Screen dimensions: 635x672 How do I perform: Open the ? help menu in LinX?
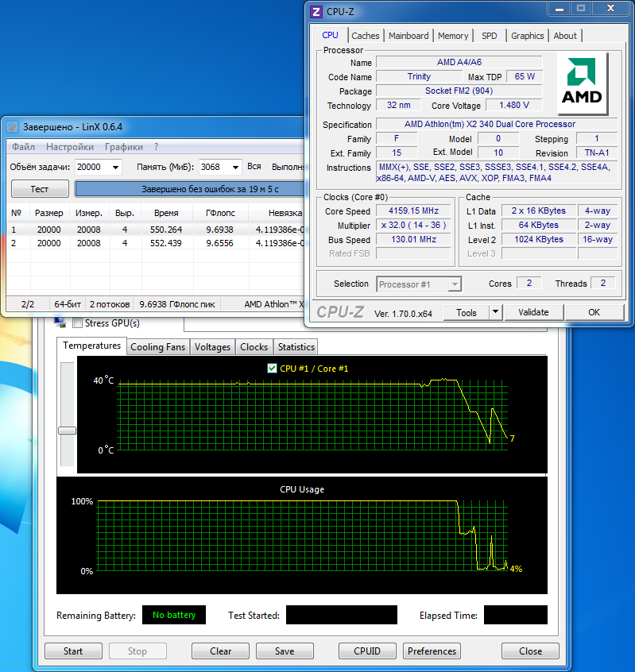156,147
